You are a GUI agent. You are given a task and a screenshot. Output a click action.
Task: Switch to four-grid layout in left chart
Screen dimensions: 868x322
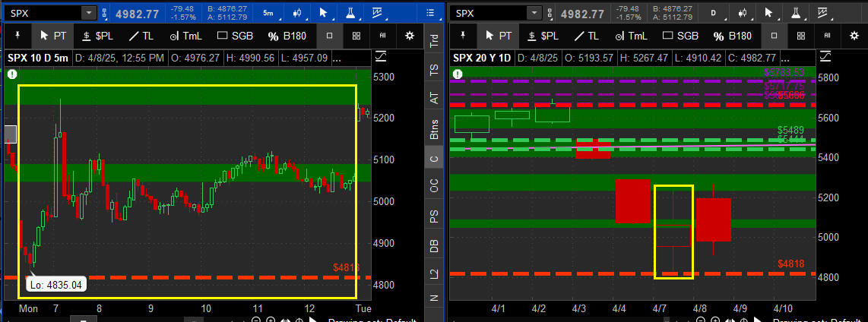(356, 36)
